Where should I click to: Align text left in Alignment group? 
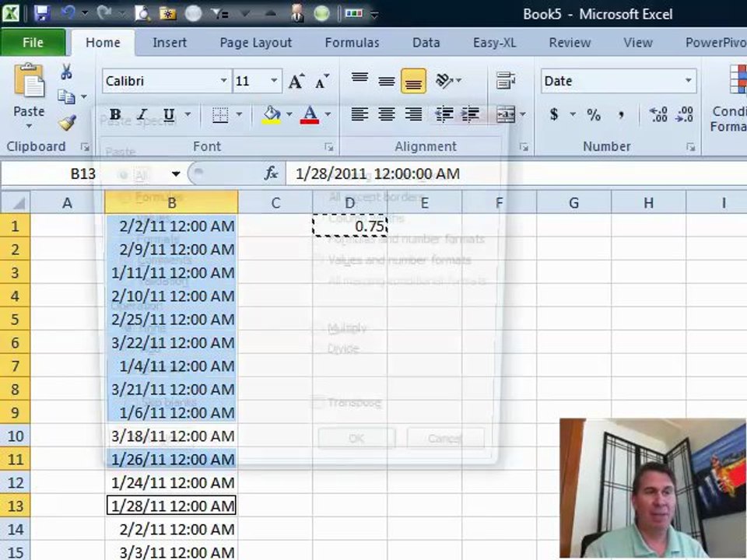(x=359, y=114)
